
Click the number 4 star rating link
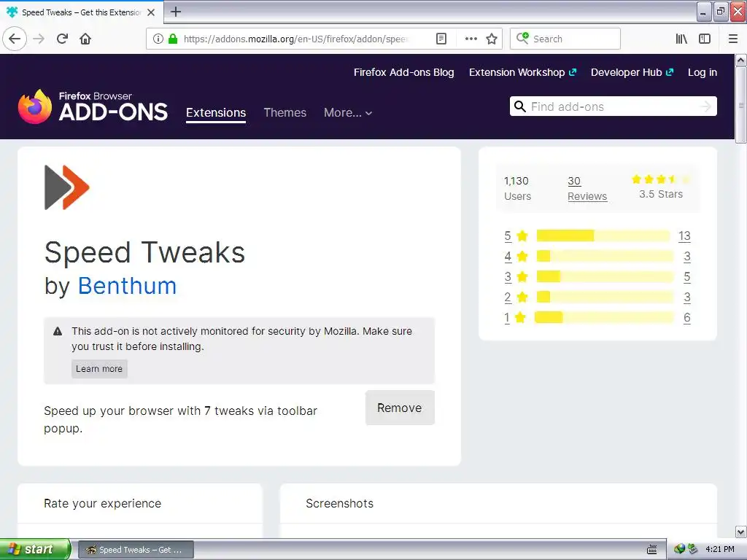[x=508, y=256]
